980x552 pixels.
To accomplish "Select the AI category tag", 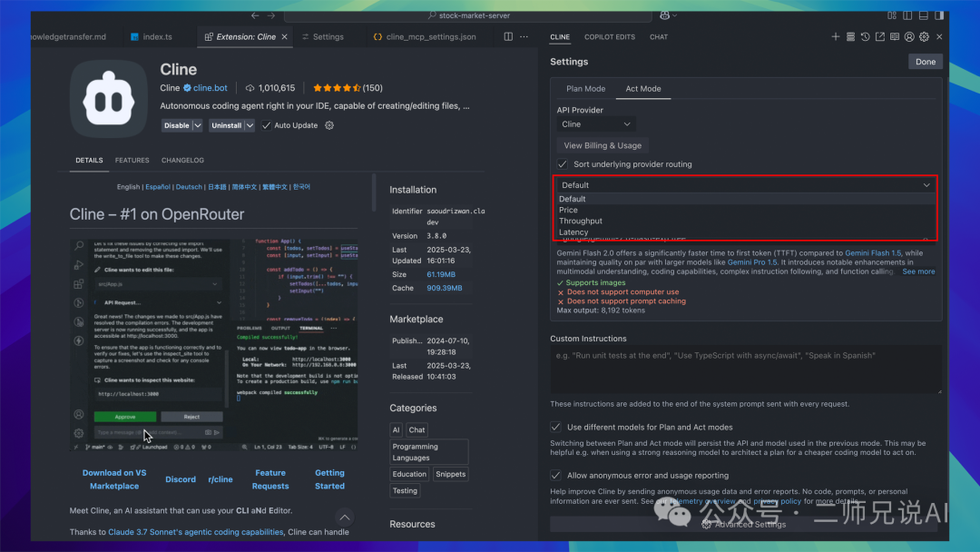I will [396, 430].
